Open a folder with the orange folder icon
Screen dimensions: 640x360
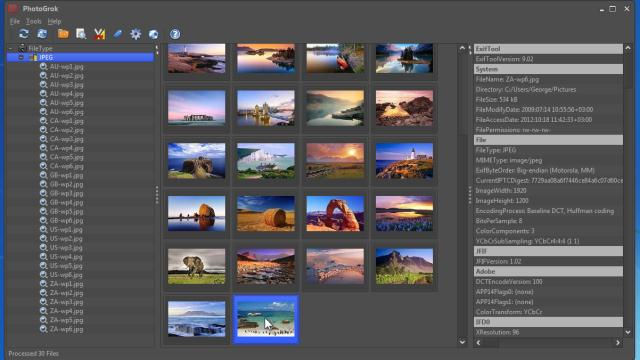[63, 34]
